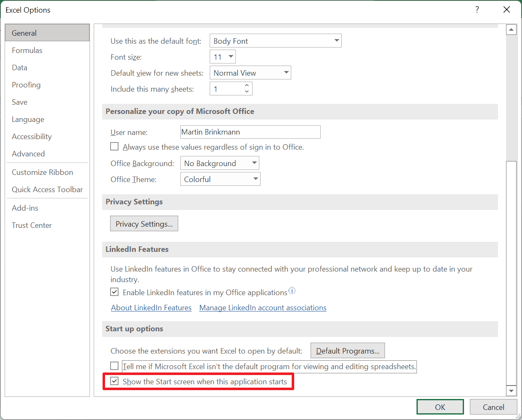Edit the User name field
The width and height of the screenshot is (522, 420).
pyautogui.click(x=250, y=132)
